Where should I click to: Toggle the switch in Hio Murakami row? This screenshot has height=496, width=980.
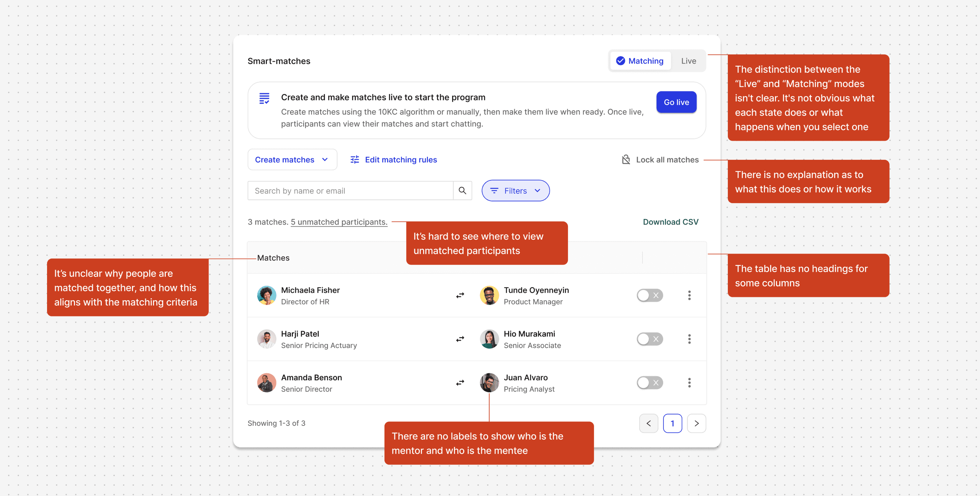pos(650,339)
